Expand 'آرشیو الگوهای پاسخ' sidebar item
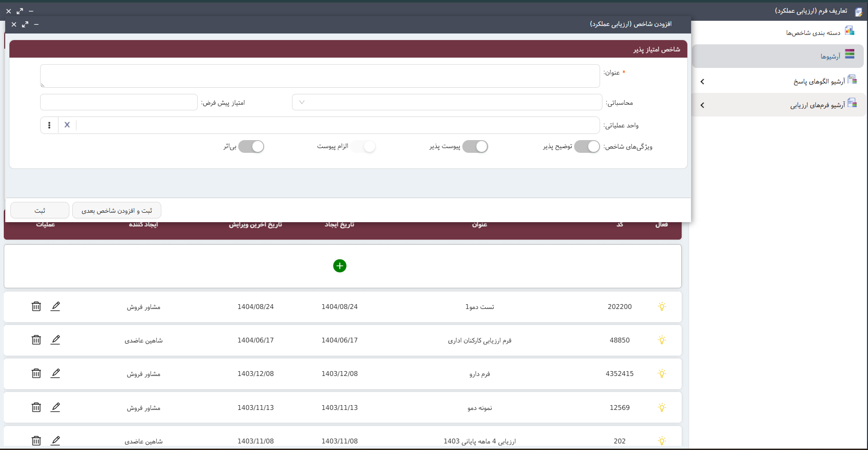868x450 pixels. click(702, 82)
